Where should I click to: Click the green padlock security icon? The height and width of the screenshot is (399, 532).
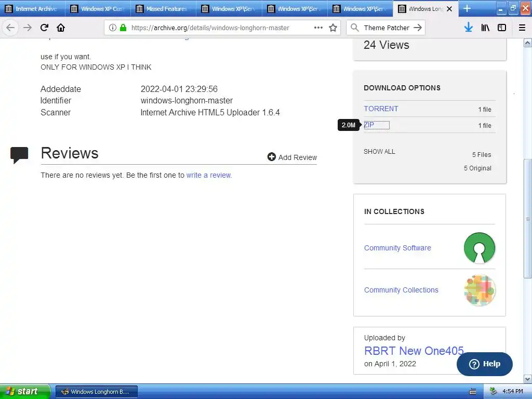tap(123, 28)
